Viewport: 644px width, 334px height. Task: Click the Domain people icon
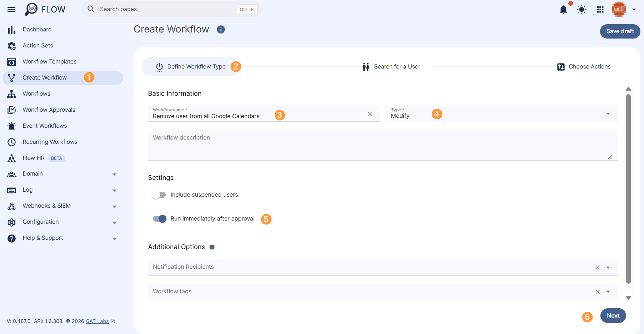click(12, 174)
